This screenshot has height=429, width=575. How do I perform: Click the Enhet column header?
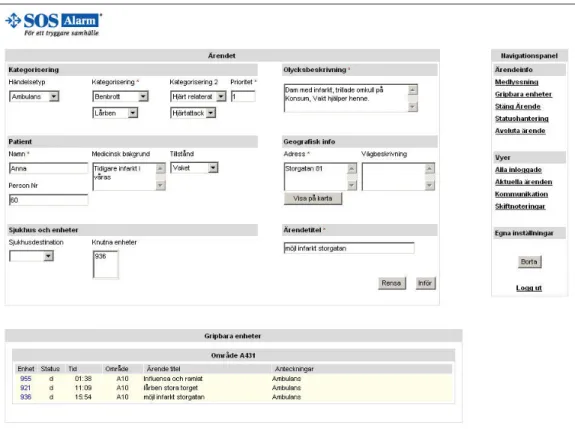point(26,368)
